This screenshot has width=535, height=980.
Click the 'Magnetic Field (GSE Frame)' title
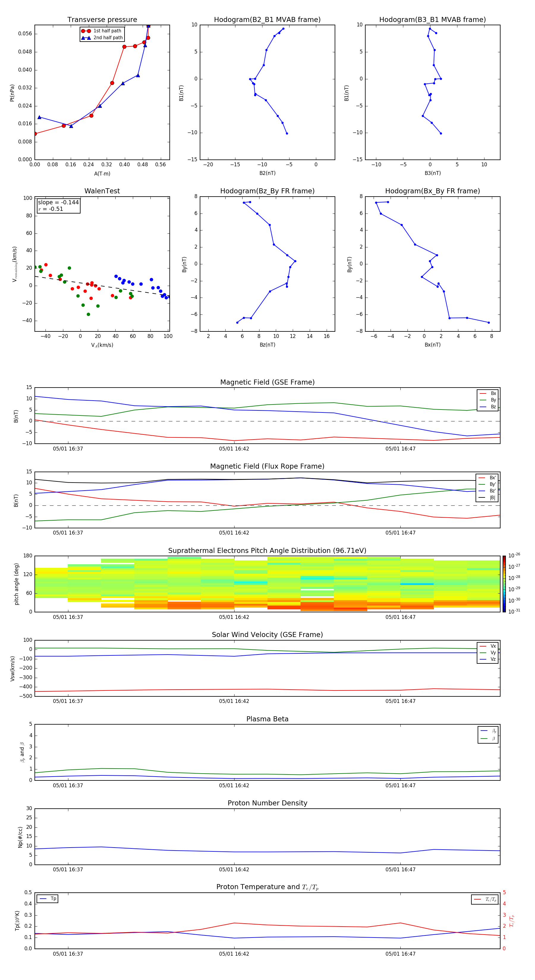(267, 382)
